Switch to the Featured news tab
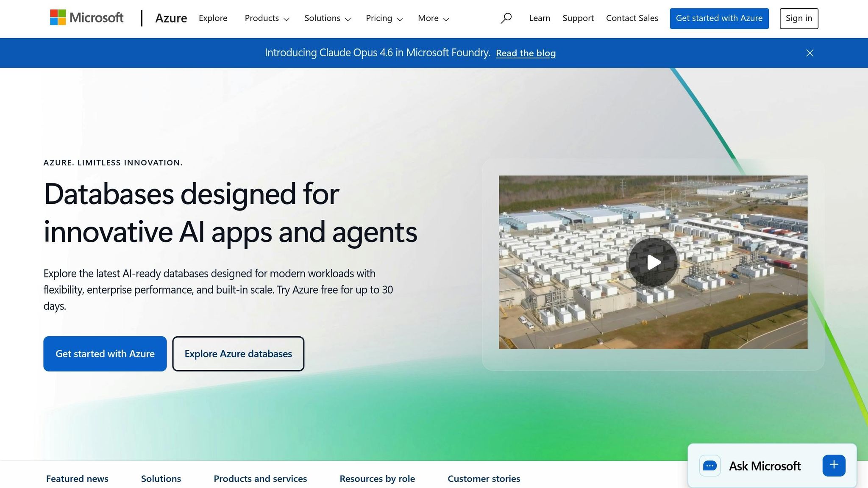Image resolution: width=868 pixels, height=488 pixels. tap(77, 479)
